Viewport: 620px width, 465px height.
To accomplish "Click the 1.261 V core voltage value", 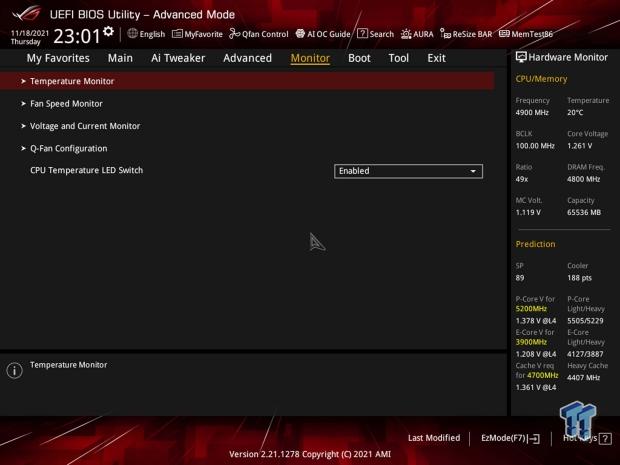I will 580,146.
